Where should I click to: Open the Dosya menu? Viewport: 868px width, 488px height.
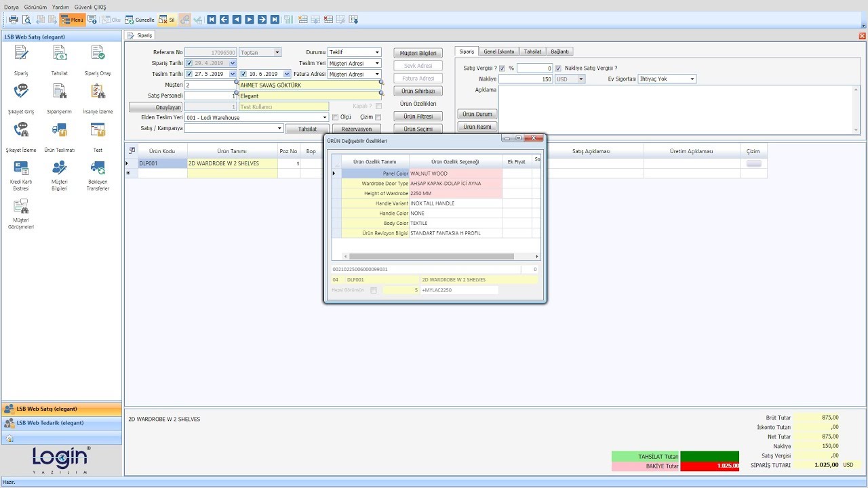pos(12,6)
